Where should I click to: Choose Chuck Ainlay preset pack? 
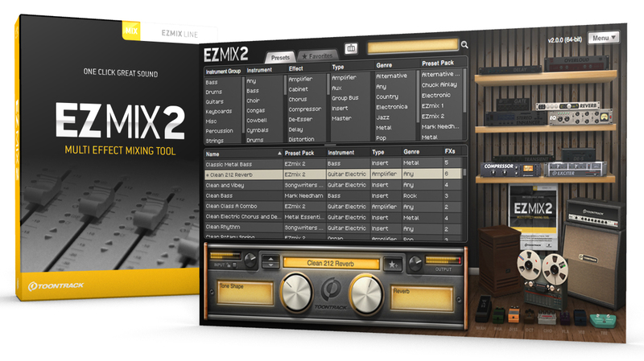click(440, 85)
